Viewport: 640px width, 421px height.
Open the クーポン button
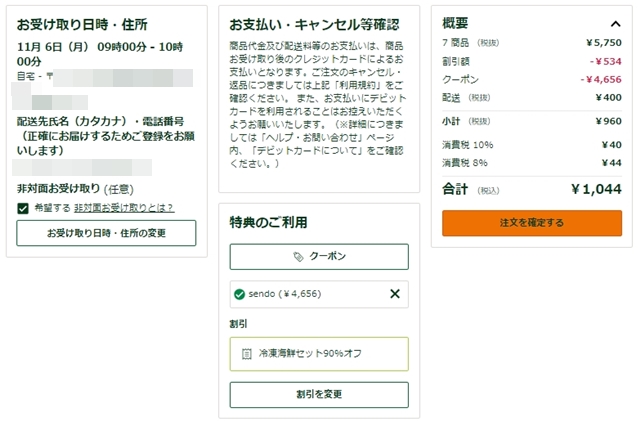click(x=319, y=256)
